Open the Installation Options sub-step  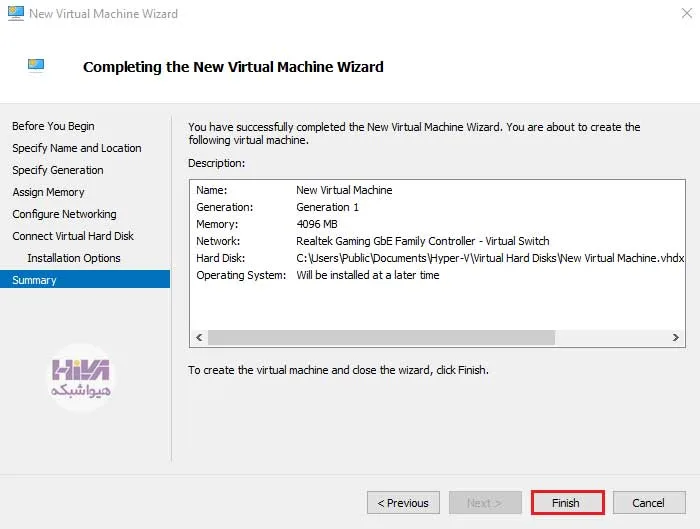point(74,258)
